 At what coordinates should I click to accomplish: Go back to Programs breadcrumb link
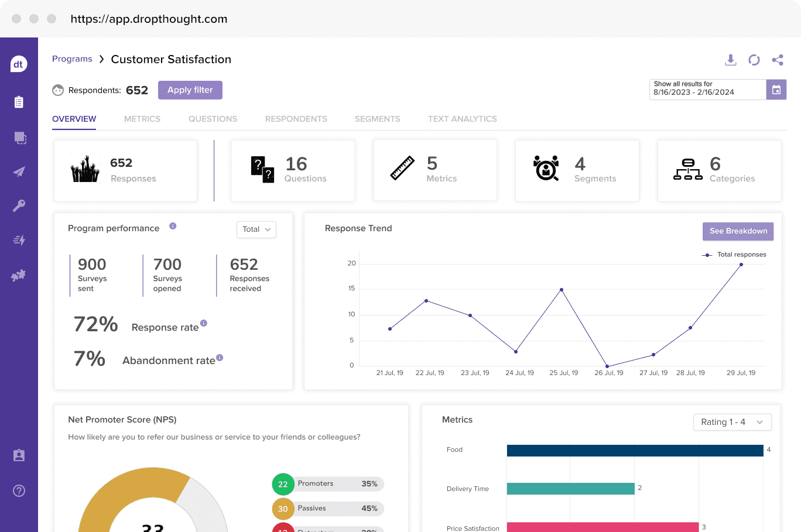(72, 59)
